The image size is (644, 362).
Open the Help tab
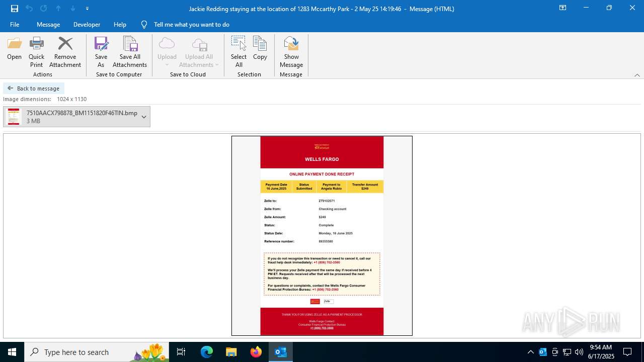[x=120, y=25]
